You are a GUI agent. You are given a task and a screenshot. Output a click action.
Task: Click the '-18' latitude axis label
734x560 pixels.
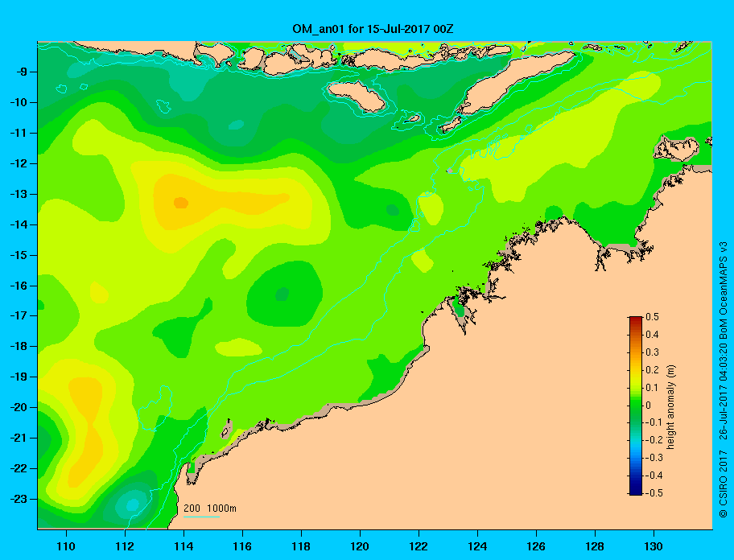[19, 346]
